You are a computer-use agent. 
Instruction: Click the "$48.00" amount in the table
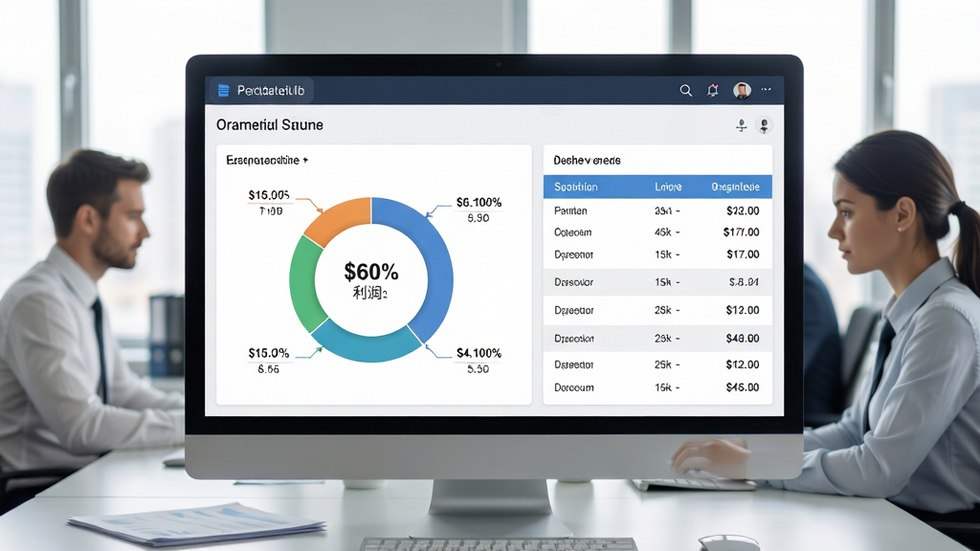click(x=743, y=339)
